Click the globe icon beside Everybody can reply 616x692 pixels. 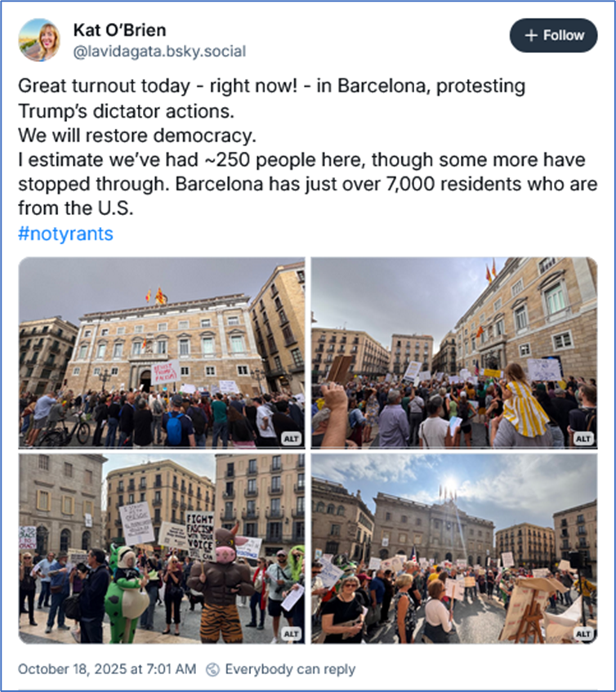coord(212,669)
